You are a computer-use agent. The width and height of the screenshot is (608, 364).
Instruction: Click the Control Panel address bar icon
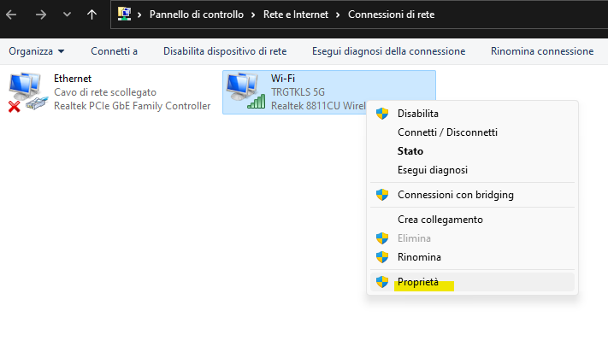click(x=125, y=15)
